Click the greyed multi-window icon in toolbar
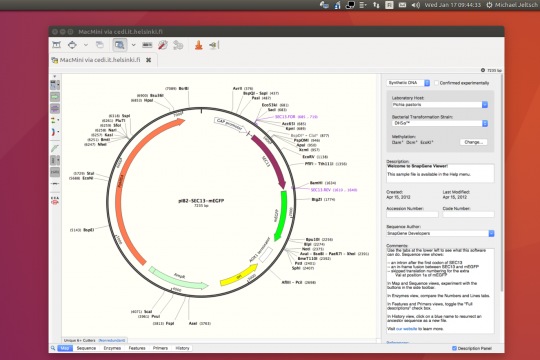The height and width of the screenshot is (360, 540). 100,45
